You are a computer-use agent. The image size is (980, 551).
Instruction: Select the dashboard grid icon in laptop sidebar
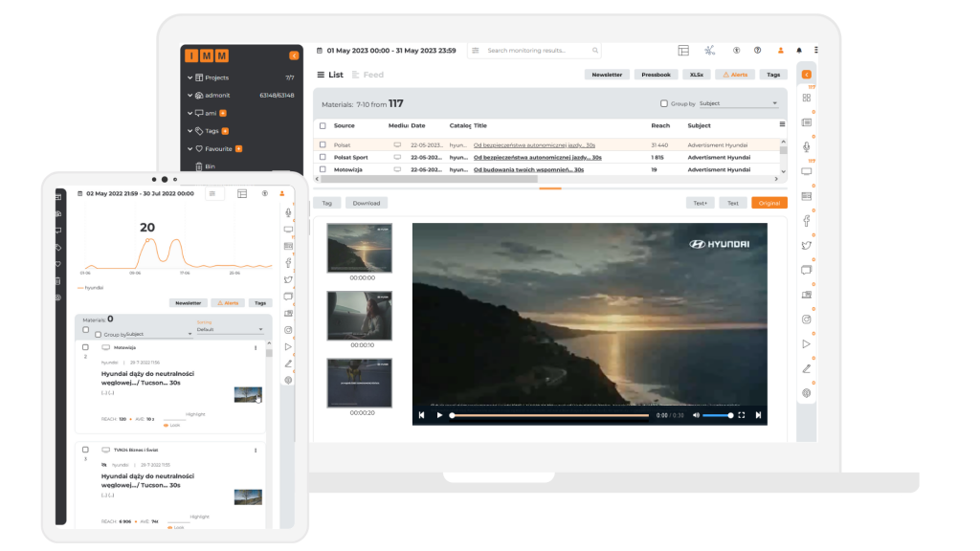click(x=806, y=99)
